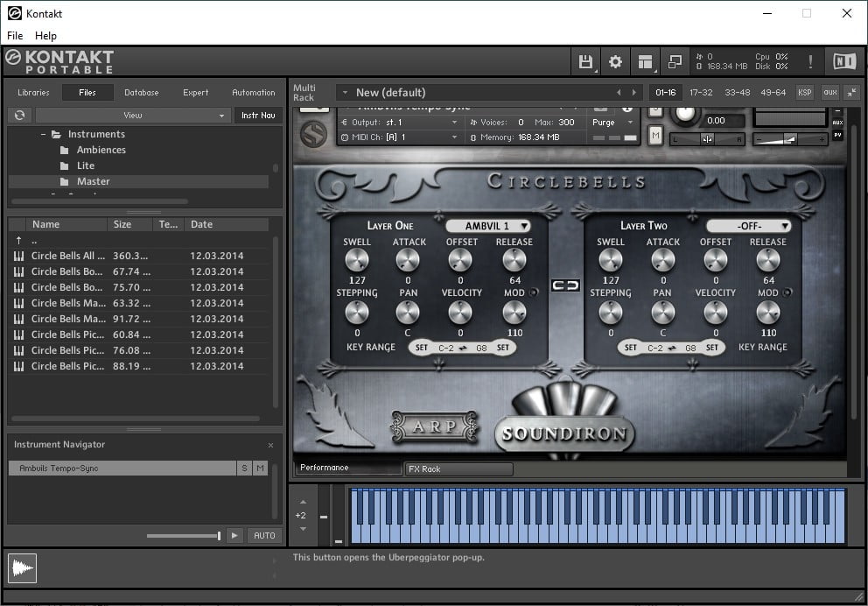Click the Layer One Swell knob
868x606 pixels.
click(x=357, y=260)
